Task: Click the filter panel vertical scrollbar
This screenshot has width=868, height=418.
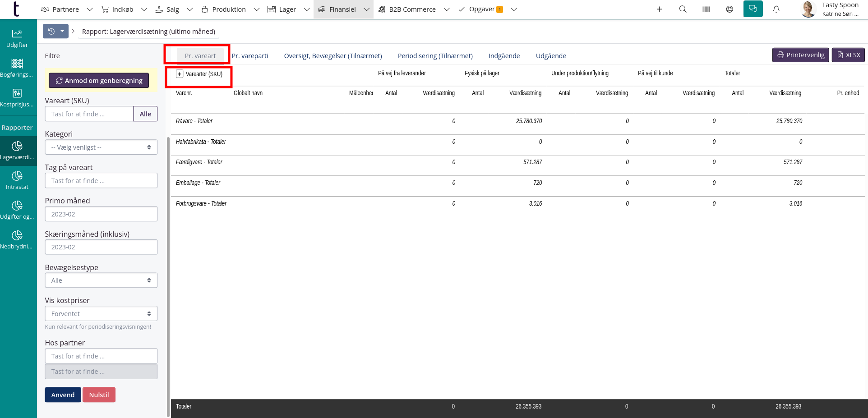Action: click(x=168, y=271)
